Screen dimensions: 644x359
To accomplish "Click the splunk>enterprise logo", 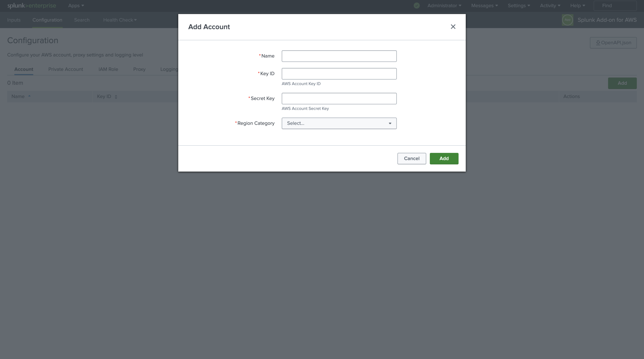I will pos(31,5).
